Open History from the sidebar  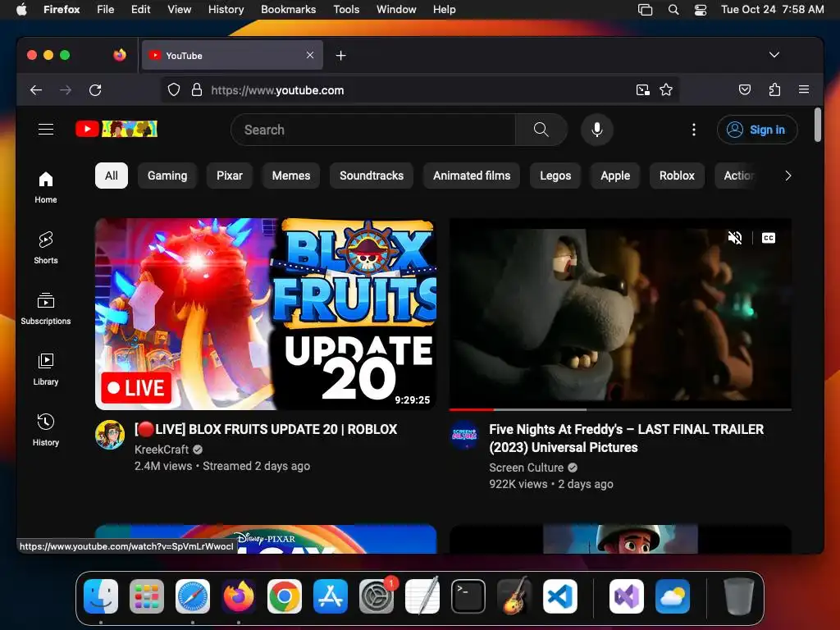point(46,430)
